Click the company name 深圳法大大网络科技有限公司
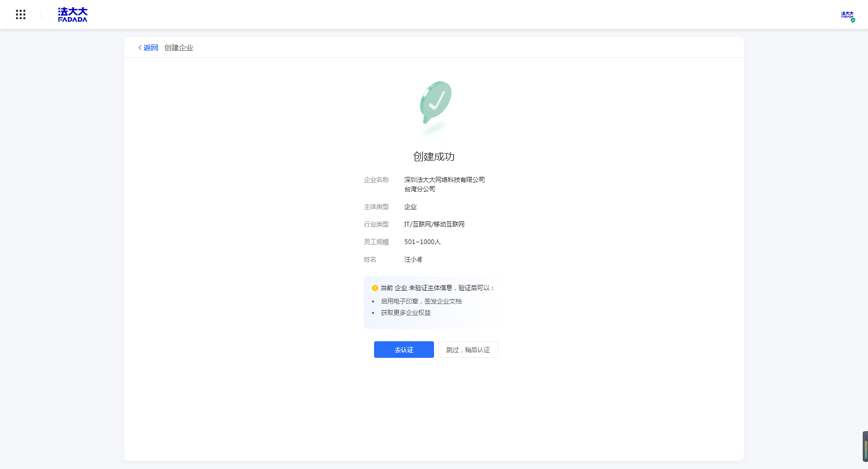This screenshot has height=469, width=868. 445,180
